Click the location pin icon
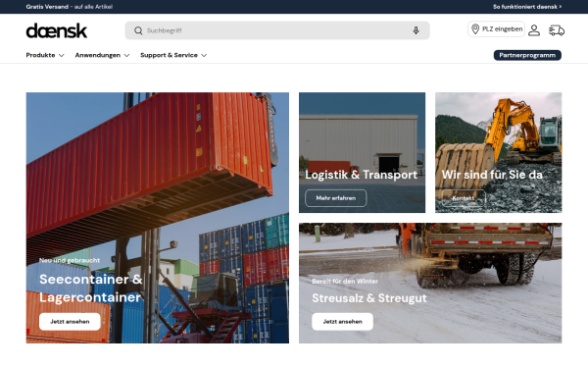This screenshot has height=368, width=588. coord(475,28)
